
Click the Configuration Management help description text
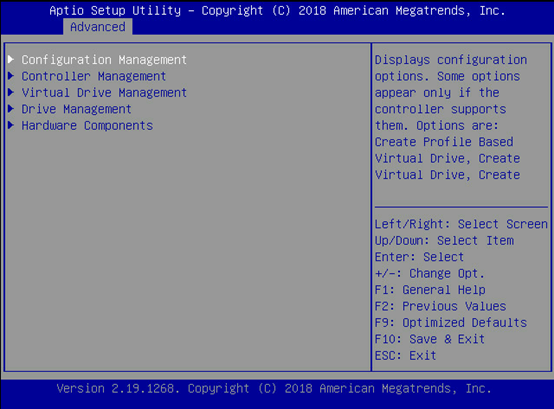pos(451,117)
